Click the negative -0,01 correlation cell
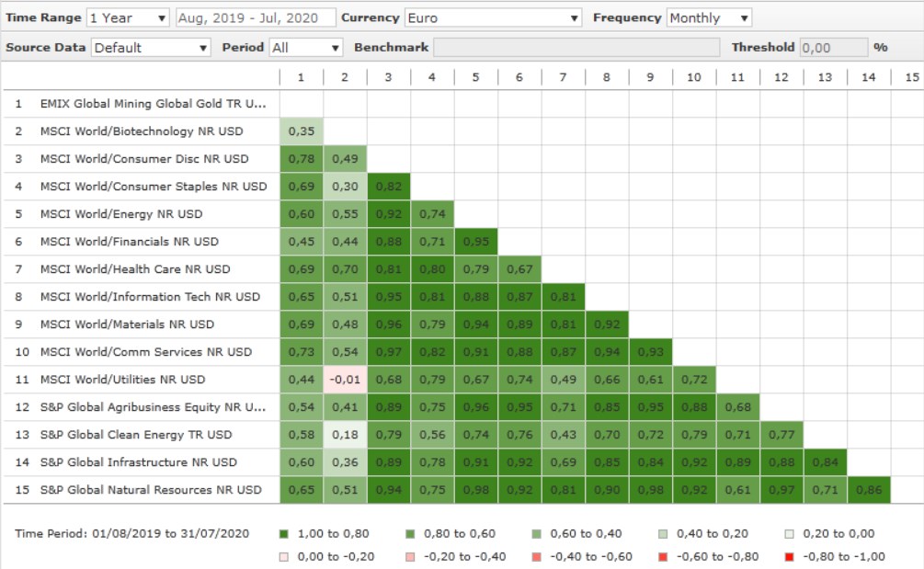Screen dimensions: 924x569 click(x=345, y=380)
